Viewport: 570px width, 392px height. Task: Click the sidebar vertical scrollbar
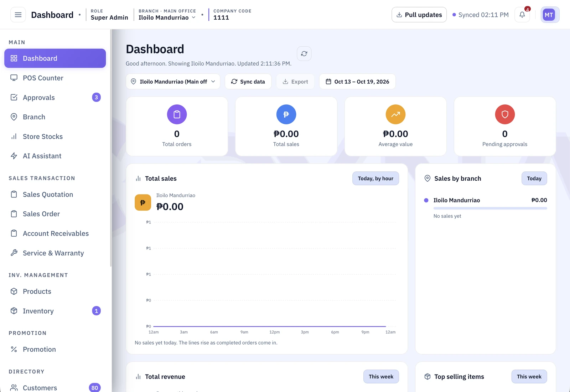[x=111, y=148]
